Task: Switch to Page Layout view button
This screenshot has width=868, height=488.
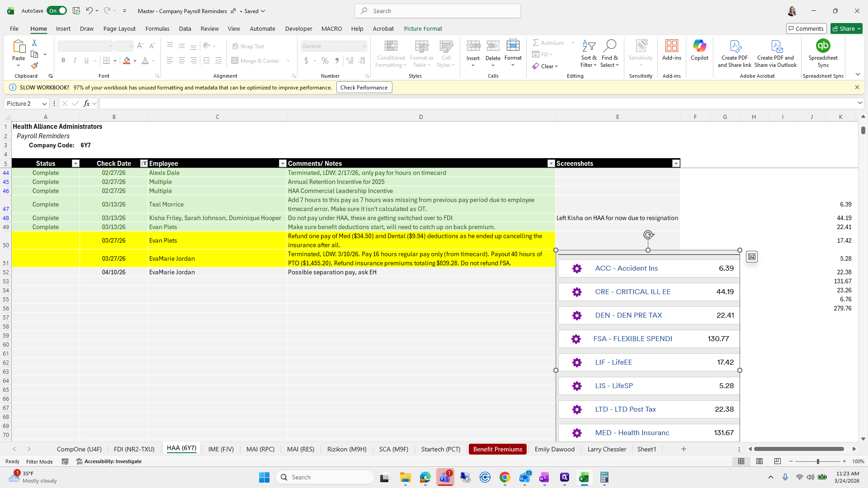Action: tap(759, 461)
